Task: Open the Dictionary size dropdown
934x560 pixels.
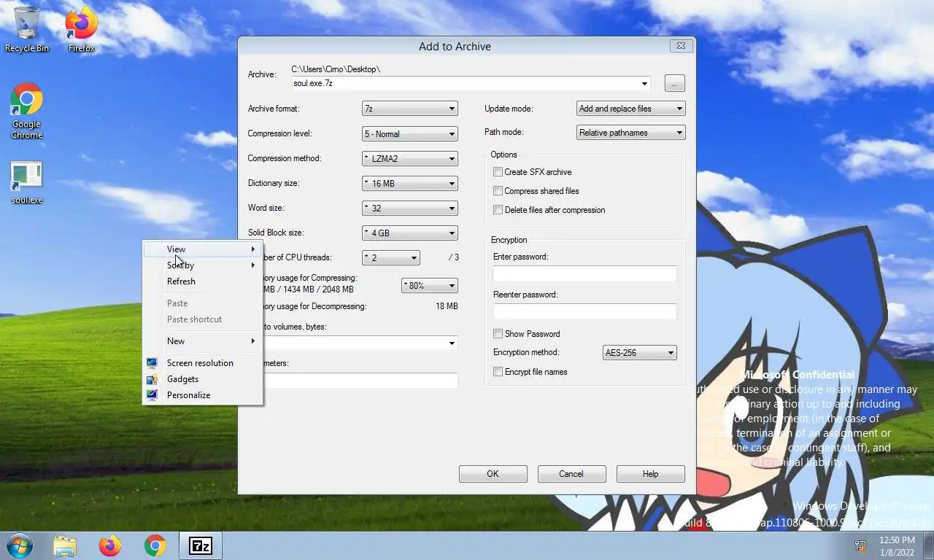Action: (410, 184)
